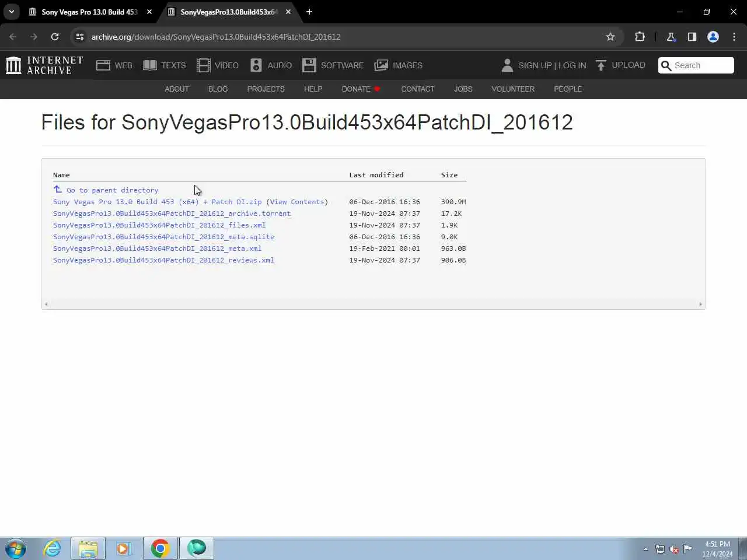Screen dimensions: 747x560
Task: Open media player taskbar icon
Action: pos(123,548)
